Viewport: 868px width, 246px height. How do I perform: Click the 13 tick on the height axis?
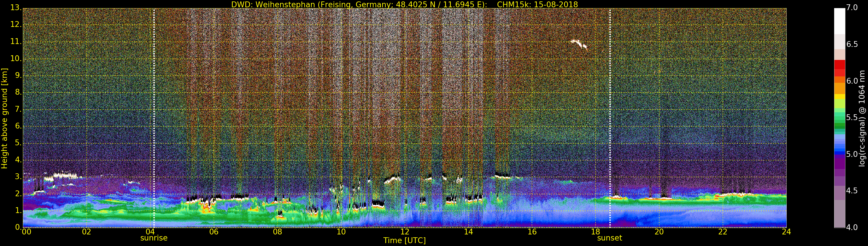[16, 8]
